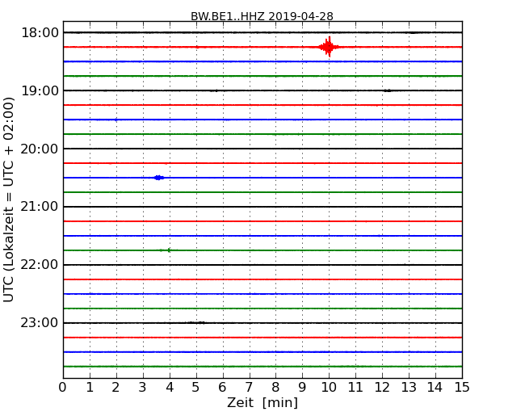Viewport: 525px width, 420px height.
Task: Click the x-axis tick label 6
Action: (x=222, y=388)
